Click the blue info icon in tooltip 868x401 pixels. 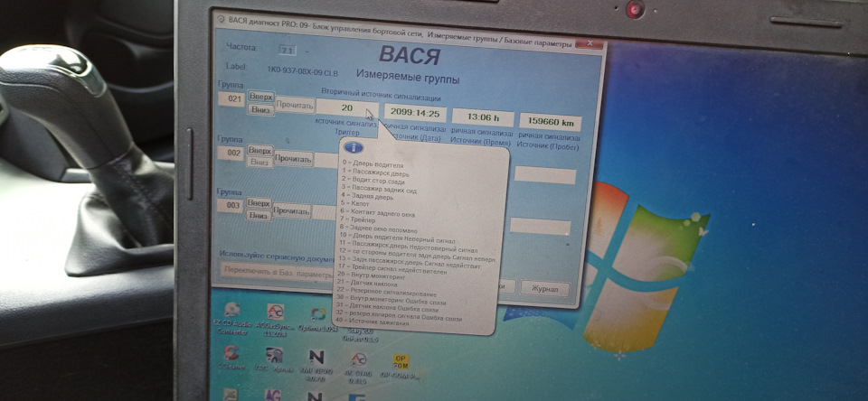(x=354, y=148)
